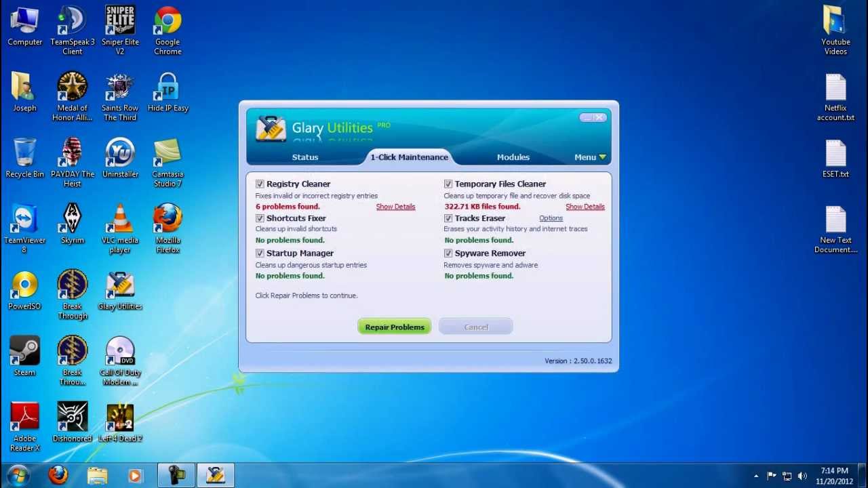Open Left 4 Dead 2 shortcut
The width and height of the screenshot is (868, 488).
pos(120,422)
